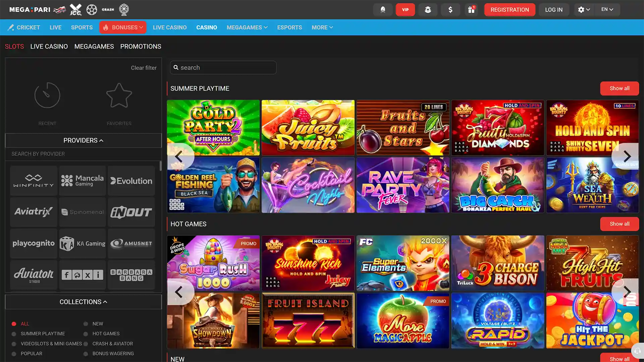
Task: Select the Winfinity provider logo
Action: coord(34,181)
